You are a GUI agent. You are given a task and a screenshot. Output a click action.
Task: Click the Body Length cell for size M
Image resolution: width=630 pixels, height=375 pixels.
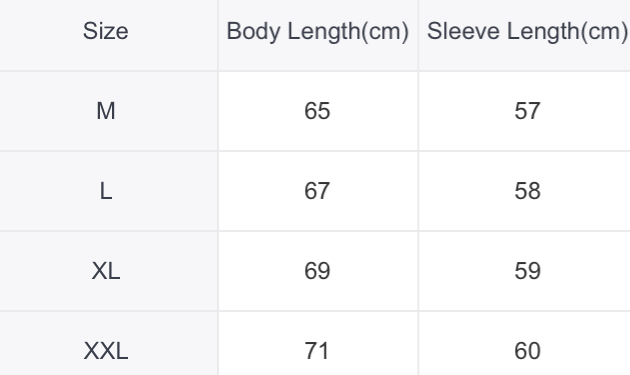pos(318,111)
